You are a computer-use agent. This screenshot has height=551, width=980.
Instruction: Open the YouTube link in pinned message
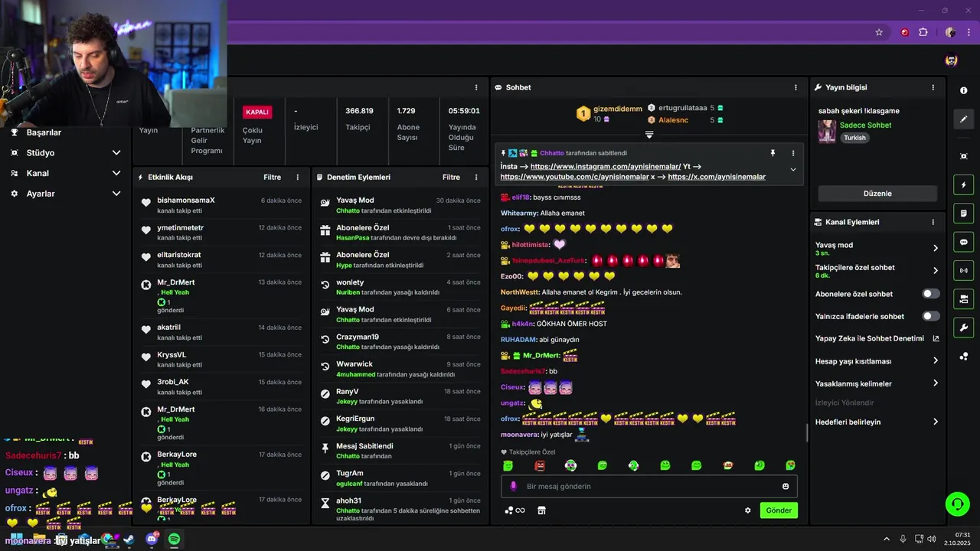573,177
